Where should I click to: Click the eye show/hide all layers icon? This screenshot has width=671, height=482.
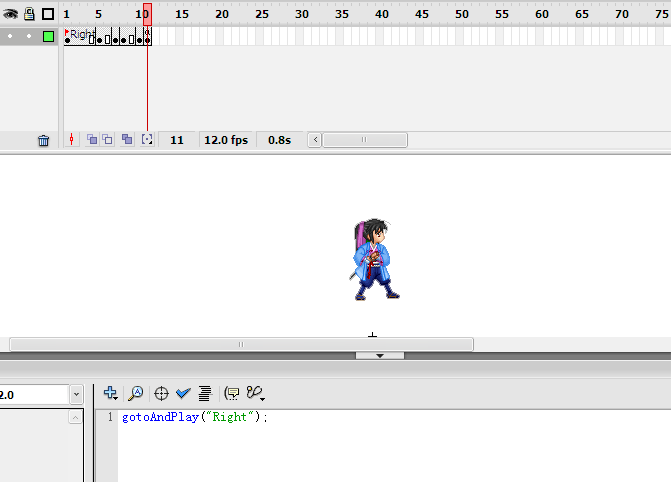coord(10,14)
